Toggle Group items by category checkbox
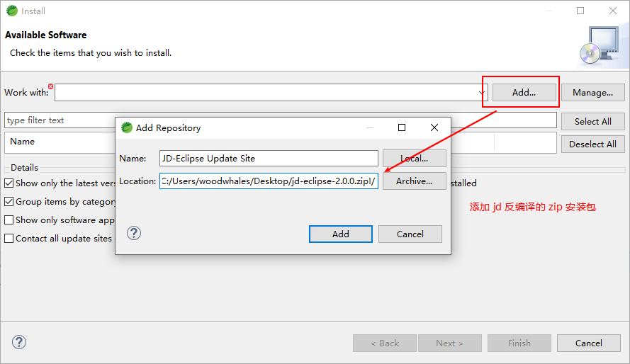 click(9, 201)
